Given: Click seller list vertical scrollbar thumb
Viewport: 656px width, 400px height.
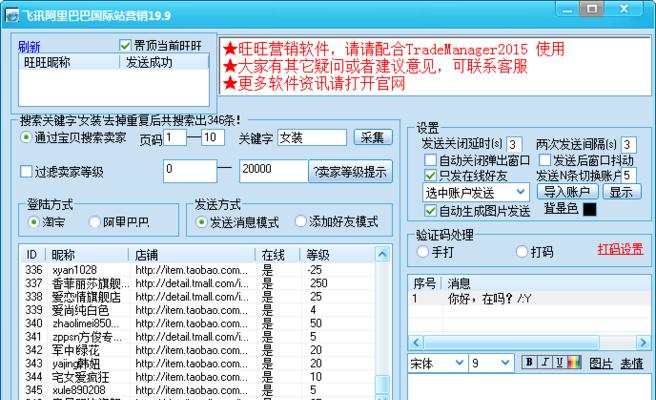Looking at the screenshot, I should [382, 384].
